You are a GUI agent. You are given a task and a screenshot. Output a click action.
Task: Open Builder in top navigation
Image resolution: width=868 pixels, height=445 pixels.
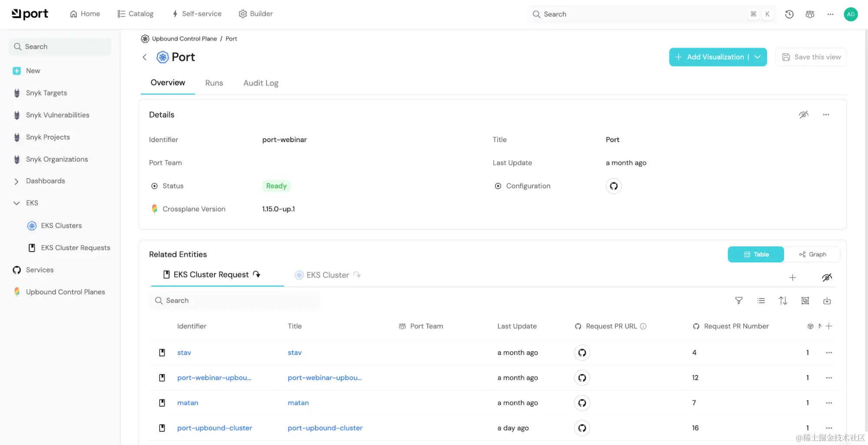[256, 14]
